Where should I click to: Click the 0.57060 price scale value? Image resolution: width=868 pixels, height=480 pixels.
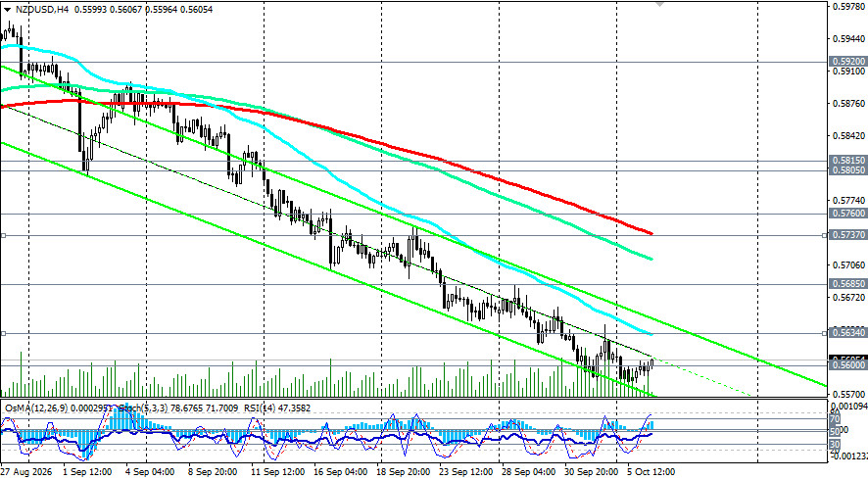(x=848, y=265)
